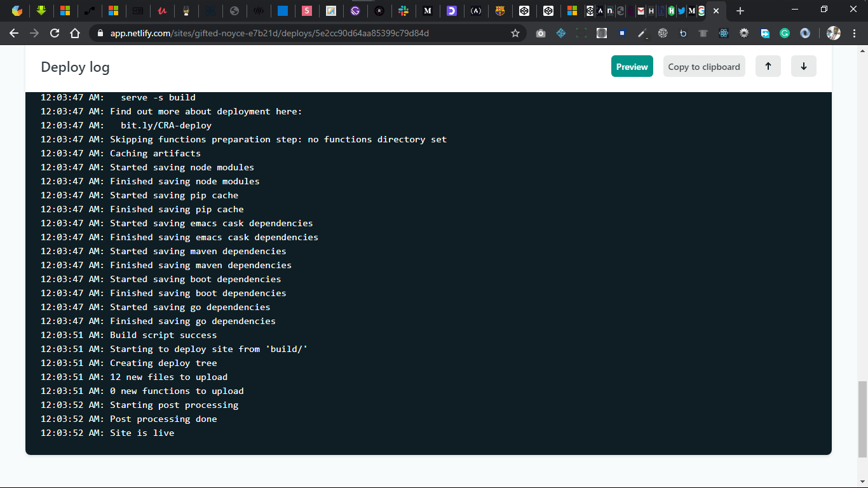Navigate back to the previous page
Image resolution: width=868 pixels, height=488 pixels.
[14, 34]
